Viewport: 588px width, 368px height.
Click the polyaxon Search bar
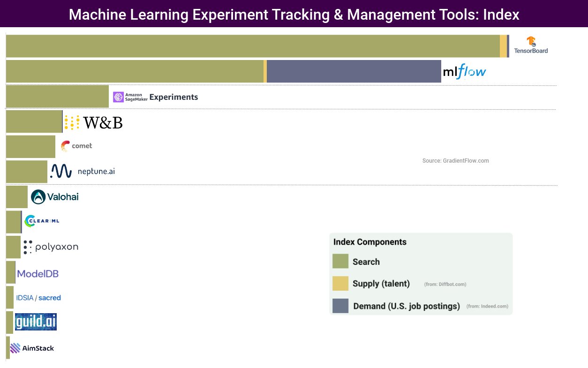point(13,247)
